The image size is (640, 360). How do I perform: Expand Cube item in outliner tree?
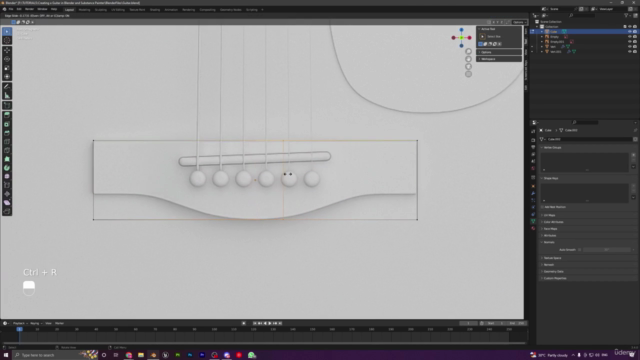pyautogui.click(x=542, y=31)
